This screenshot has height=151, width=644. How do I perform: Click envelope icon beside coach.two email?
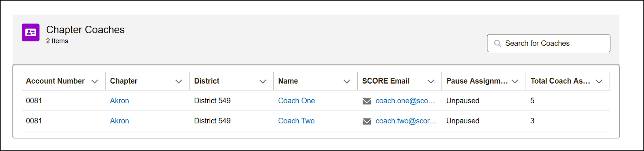click(367, 121)
